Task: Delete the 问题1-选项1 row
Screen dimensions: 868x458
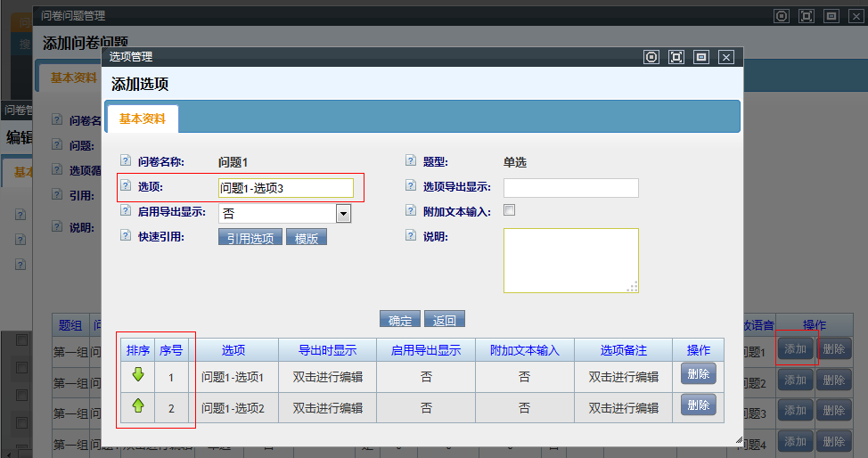Action: (699, 374)
